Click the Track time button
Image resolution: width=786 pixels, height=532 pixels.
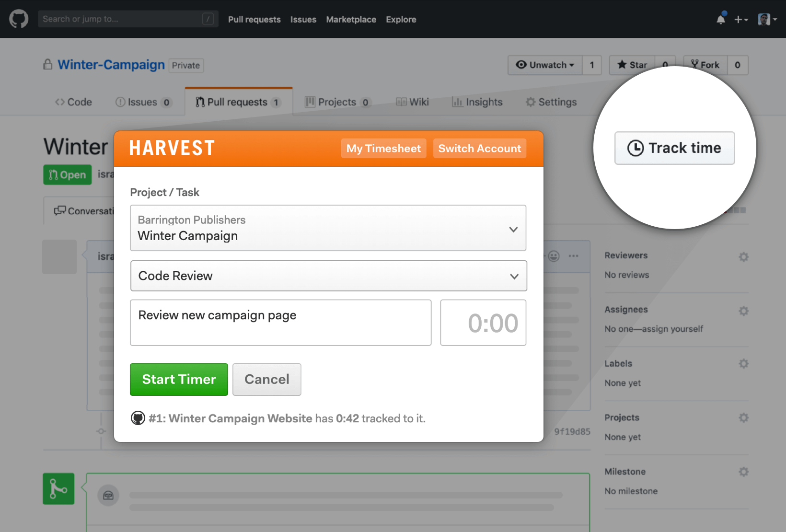pos(674,148)
